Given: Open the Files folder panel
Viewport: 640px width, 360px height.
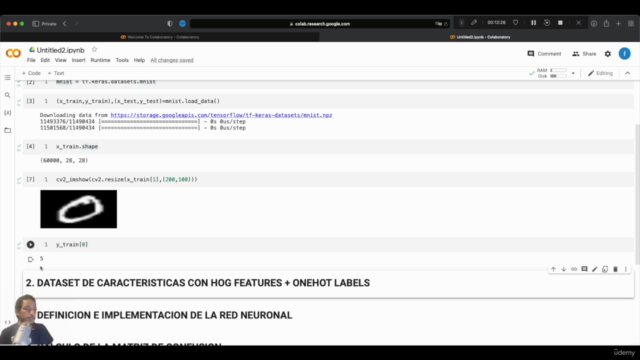Looking at the screenshot, I should (7, 130).
